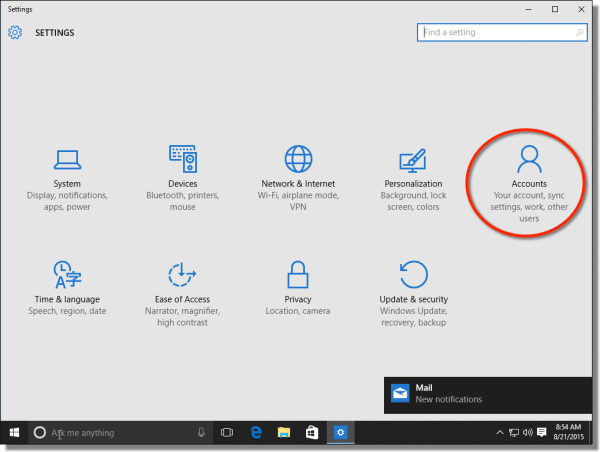Click the search magnifier in Find a setting
Screen dimensions: 600x452
tap(580, 33)
